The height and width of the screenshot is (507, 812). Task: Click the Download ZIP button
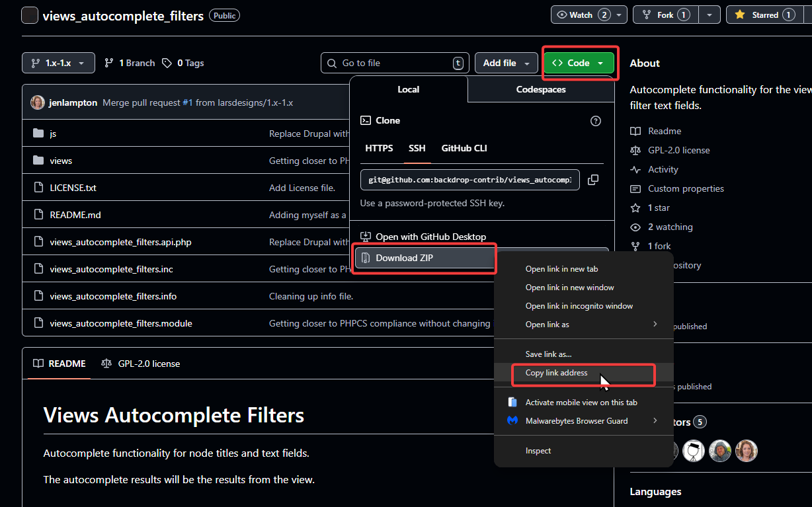(x=425, y=258)
